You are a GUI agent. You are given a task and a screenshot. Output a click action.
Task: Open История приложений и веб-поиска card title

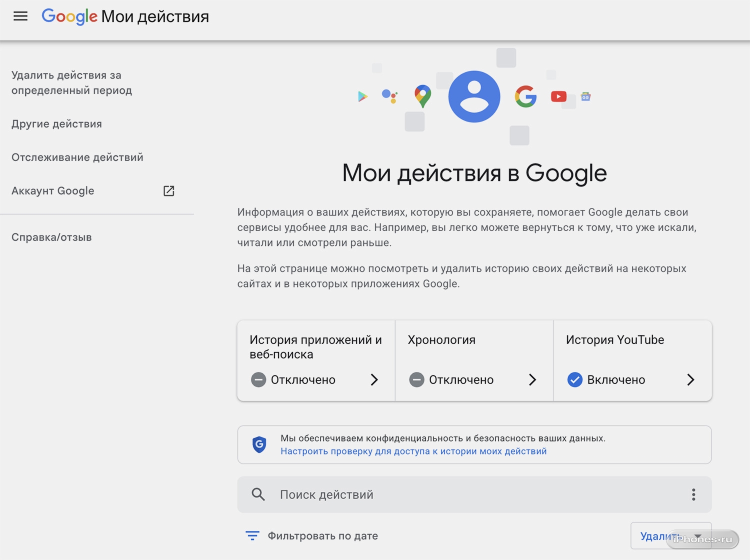tap(315, 347)
